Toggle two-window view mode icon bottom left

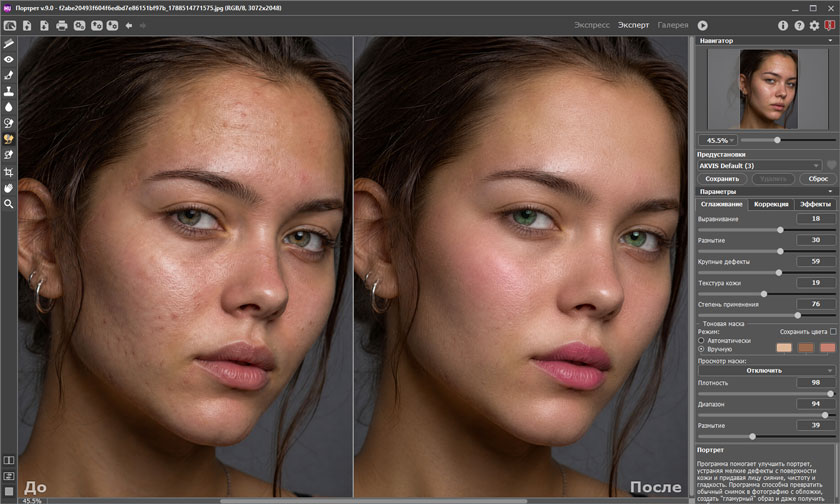9,460
